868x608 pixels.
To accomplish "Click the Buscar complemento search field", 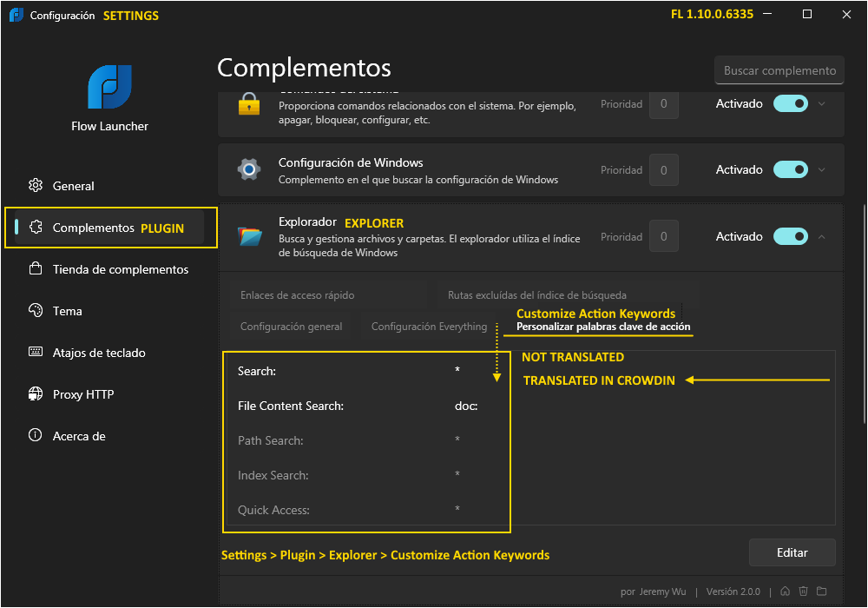I will (x=779, y=70).
